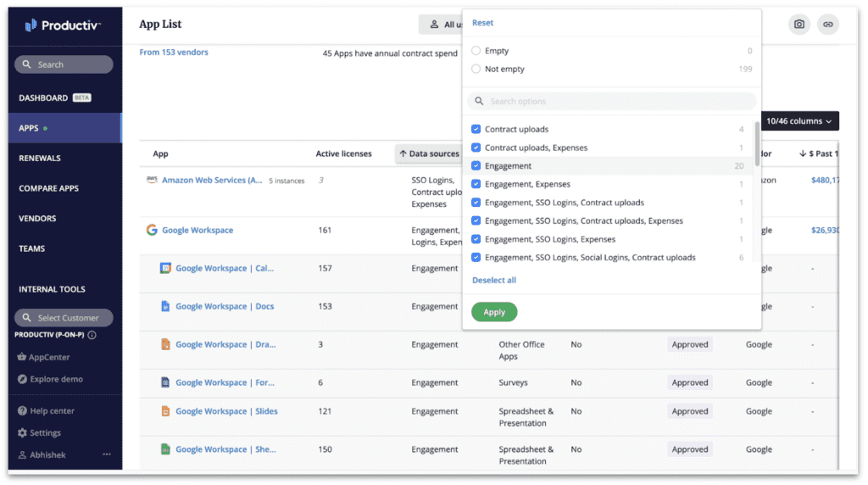Click the AppCenter basket icon
This screenshot has width=868, height=485.
21,357
